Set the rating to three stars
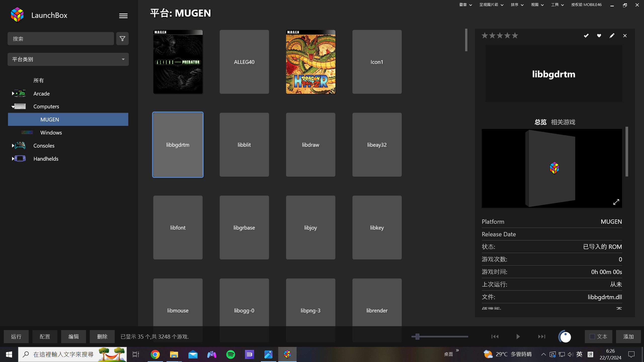Screen dimensions: 644x362 (500, 36)
